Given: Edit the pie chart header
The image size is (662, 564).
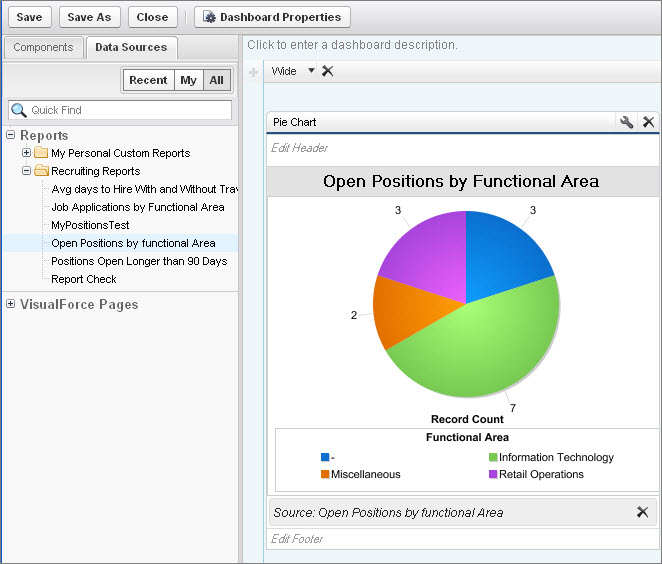Looking at the screenshot, I should pos(299,148).
